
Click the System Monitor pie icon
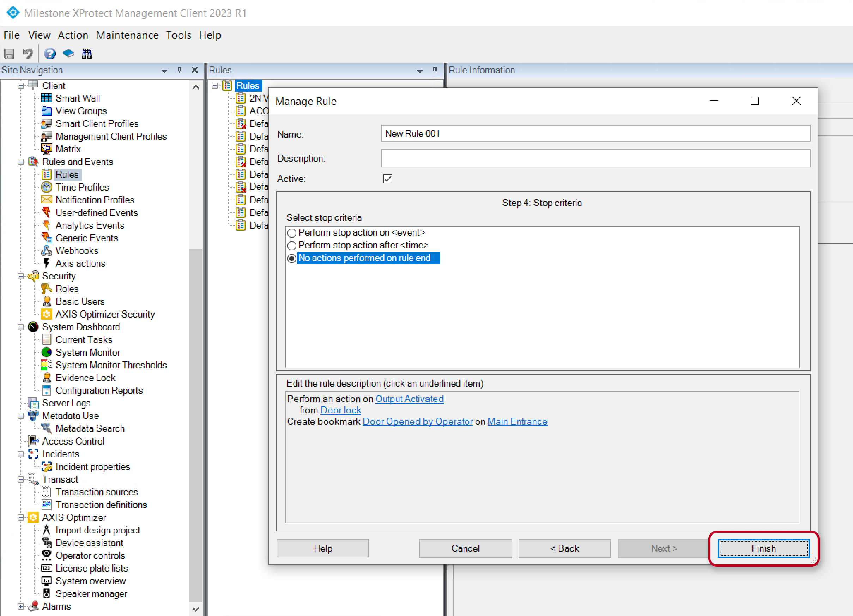(46, 352)
